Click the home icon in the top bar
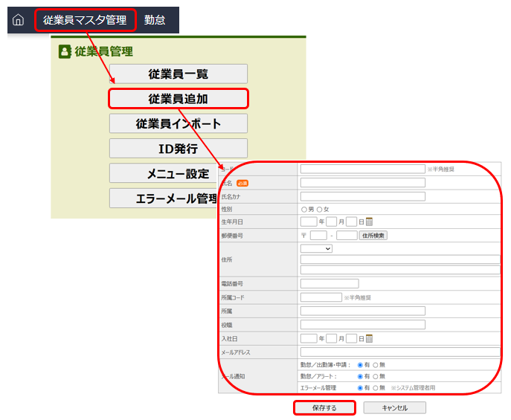Screen dimensions: 511x420 pyautogui.click(x=19, y=20)
